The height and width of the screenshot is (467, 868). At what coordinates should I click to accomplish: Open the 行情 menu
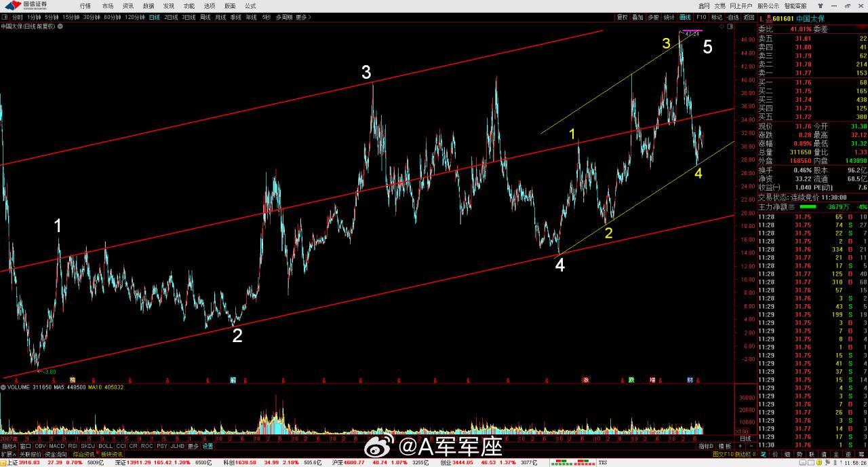point(85,5)
